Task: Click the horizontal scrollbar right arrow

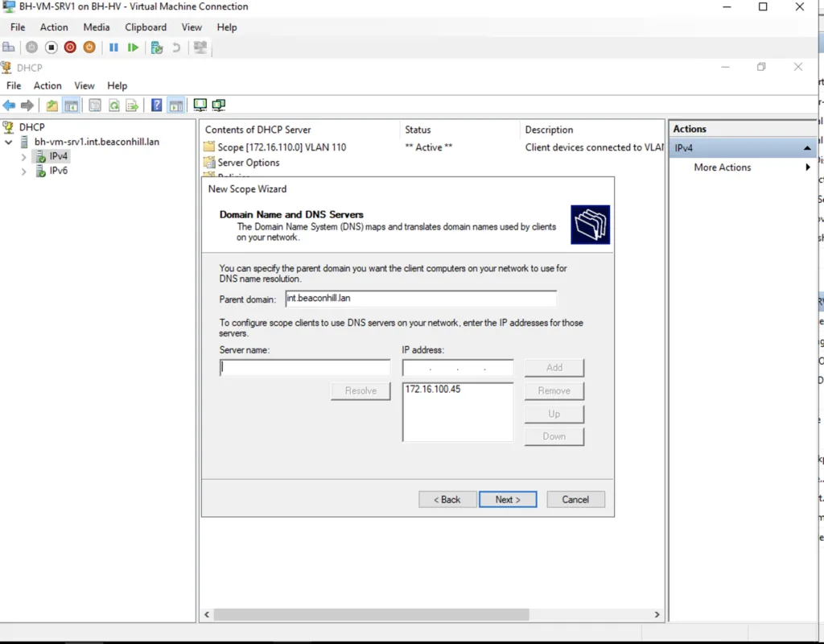Action: point(657,614)
